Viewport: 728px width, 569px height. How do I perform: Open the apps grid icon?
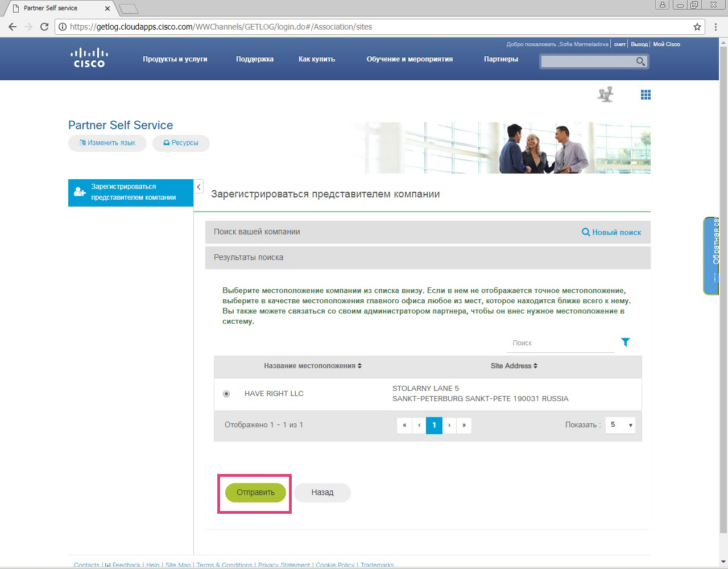pos(646,95)
